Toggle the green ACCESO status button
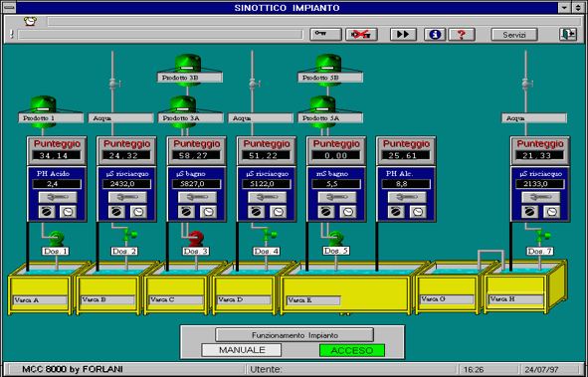The image size is (588, 377). (x=352, y=350)
